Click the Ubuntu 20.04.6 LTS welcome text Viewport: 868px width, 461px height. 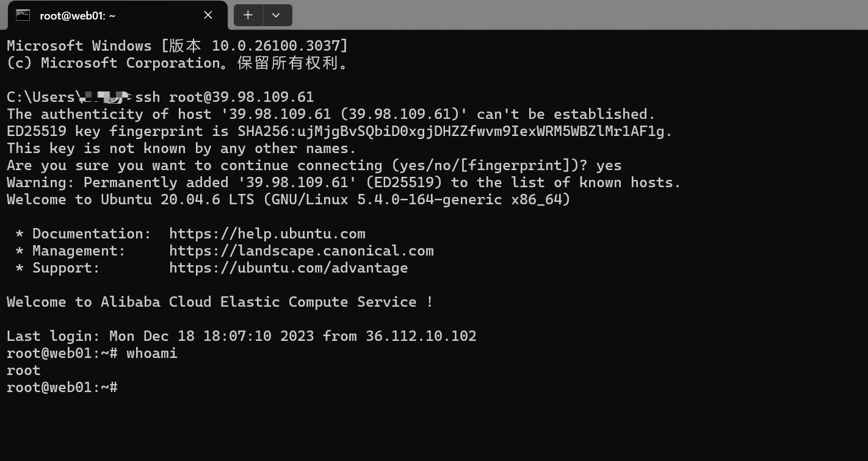click(x=288, y=200)
